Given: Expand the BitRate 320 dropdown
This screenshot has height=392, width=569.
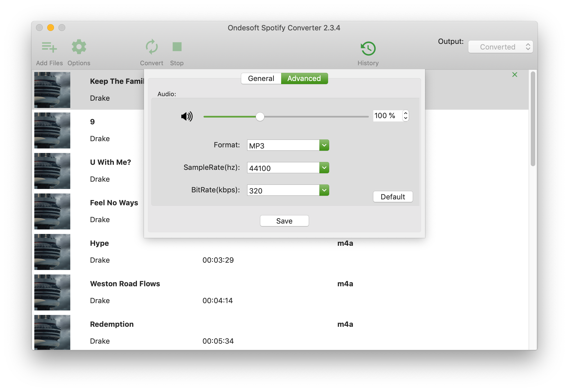Looking at the screenshot, I should pyautogui.click(x=324, y=190).
